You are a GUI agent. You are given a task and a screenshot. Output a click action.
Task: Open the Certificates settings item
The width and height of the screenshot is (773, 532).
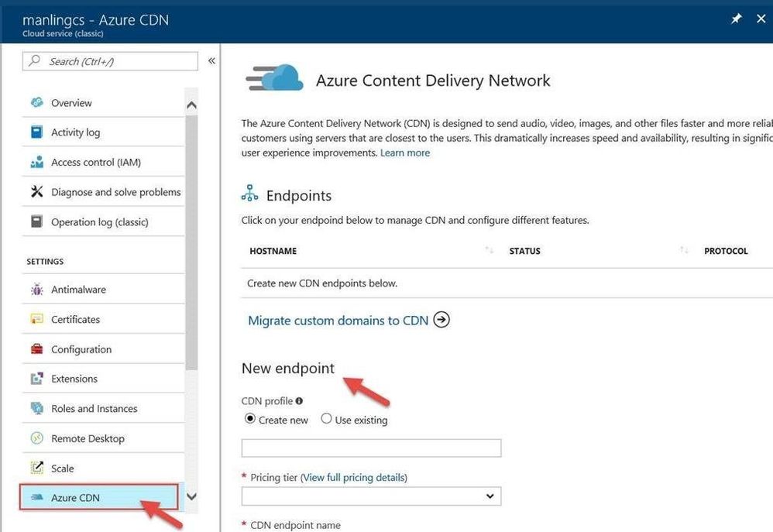click(103, 319)
